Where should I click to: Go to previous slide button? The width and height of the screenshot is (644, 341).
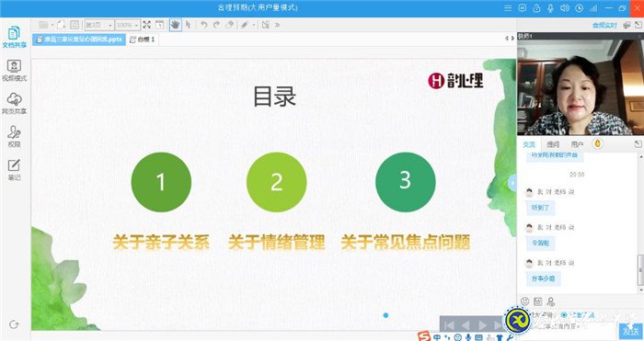pyautogui.click(x=466, y=325)
